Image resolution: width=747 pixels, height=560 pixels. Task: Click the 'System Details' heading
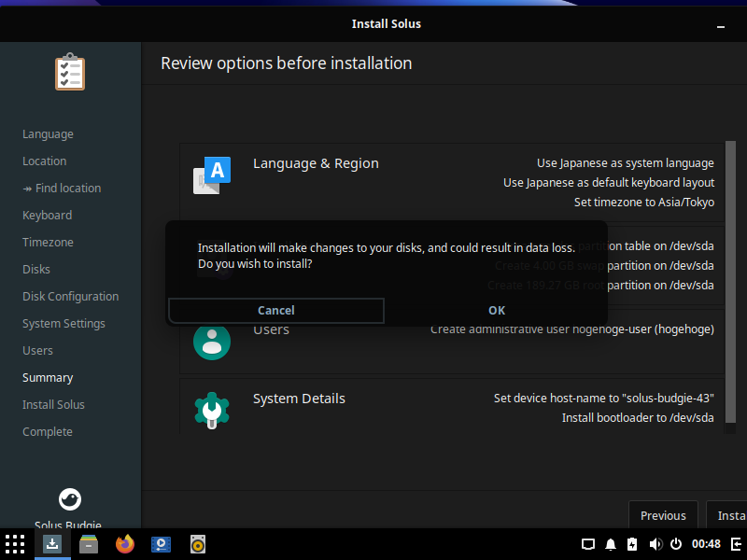(299, 399)
